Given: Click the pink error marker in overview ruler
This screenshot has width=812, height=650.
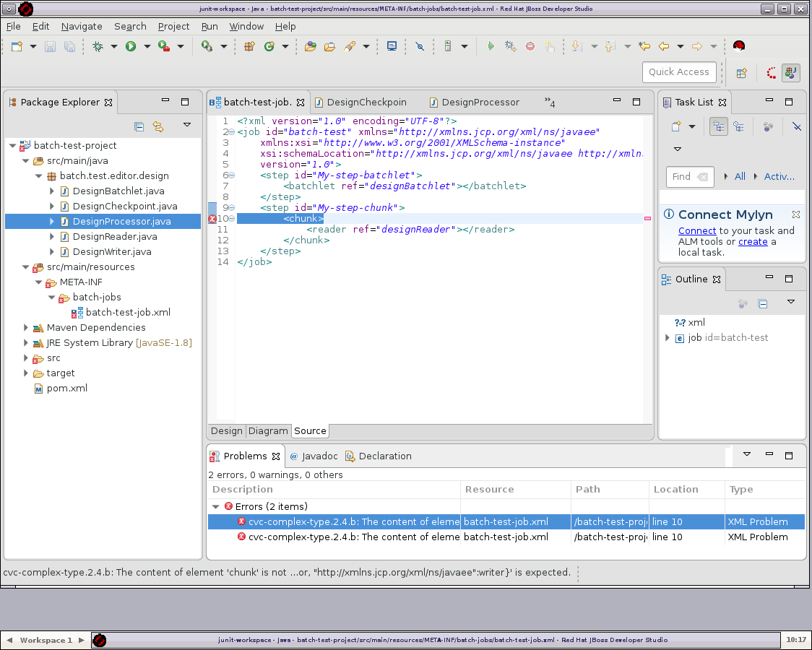Looking at the screenshot, I should click(x=647, y=218).
